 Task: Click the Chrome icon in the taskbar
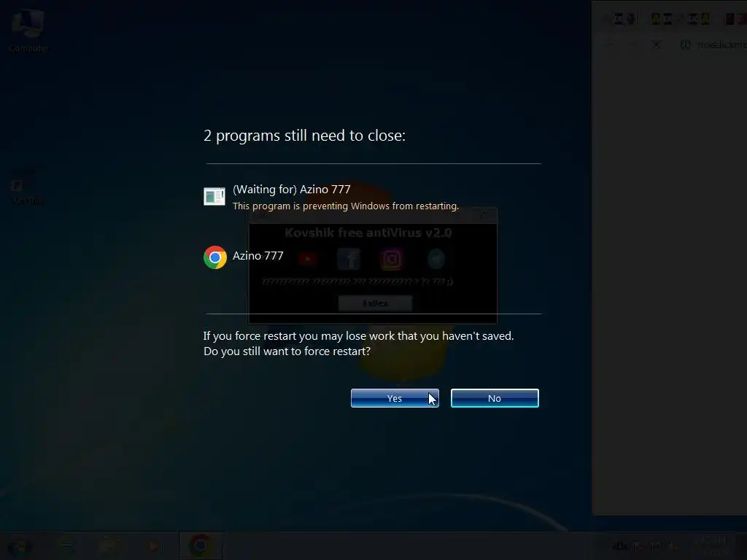coord(200,545)
